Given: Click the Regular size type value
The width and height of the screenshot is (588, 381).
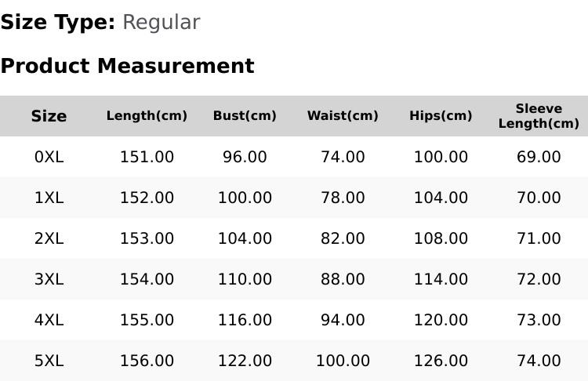Looking at the screenshot, I should [162, 22].
